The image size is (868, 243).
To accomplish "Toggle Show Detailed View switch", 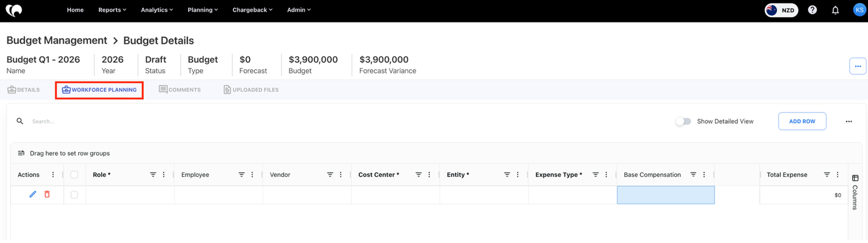I will (x=683, y=122).
